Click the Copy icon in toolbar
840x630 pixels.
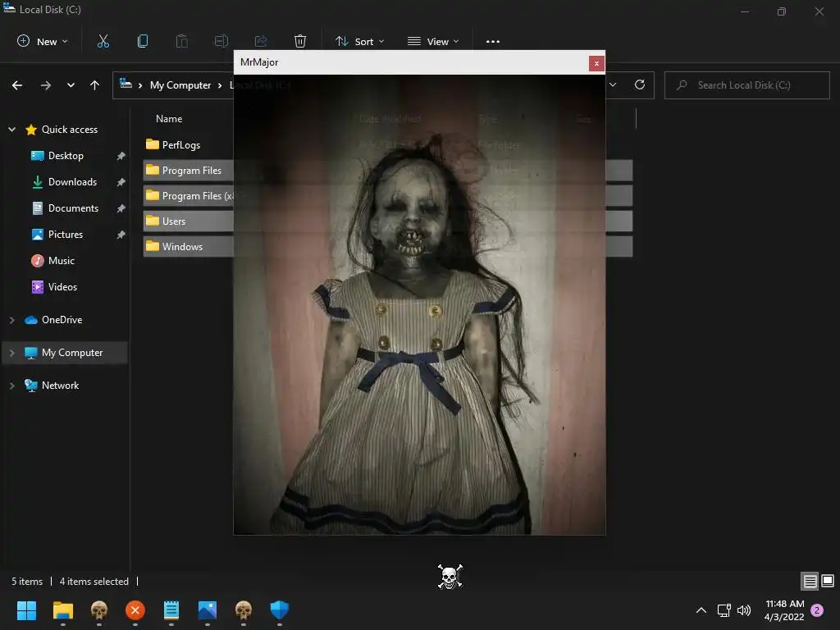coord(143,41)
